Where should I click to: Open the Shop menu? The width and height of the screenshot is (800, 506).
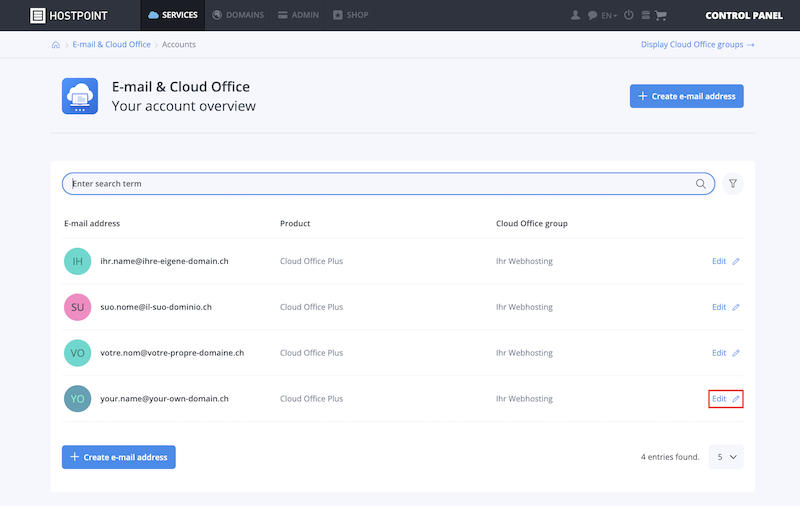(x=351, y=15)
